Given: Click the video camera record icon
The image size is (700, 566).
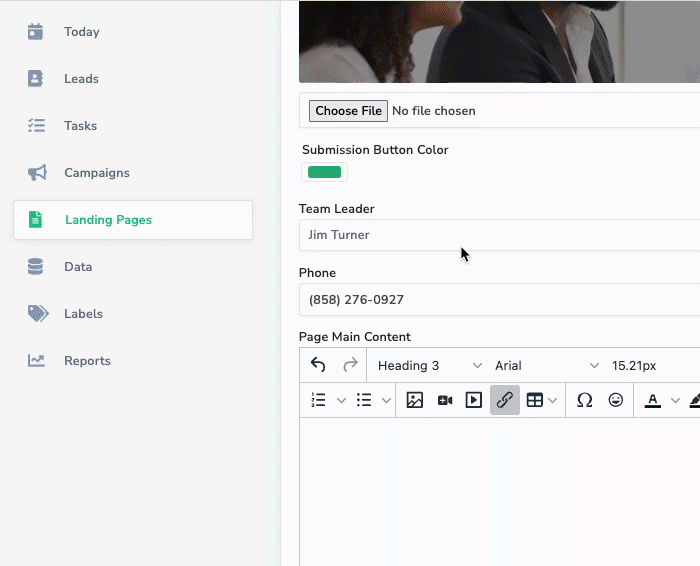Looking at the screenshot, I should [445, 400].
